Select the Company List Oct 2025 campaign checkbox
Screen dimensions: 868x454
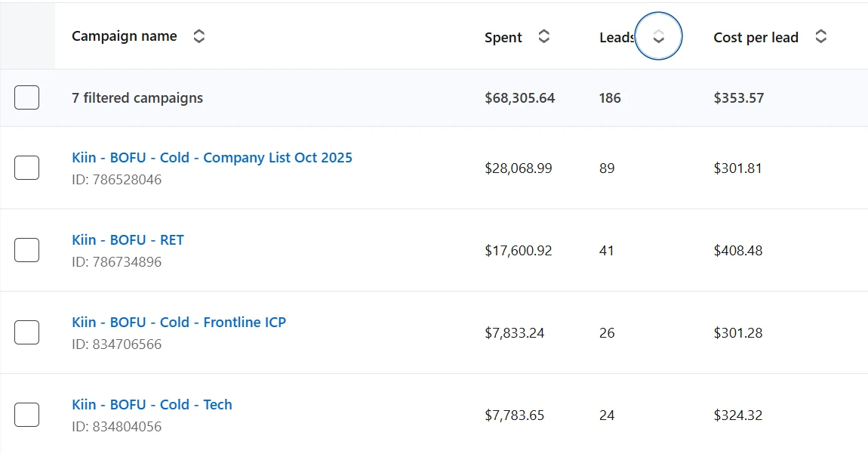[26, 168]
